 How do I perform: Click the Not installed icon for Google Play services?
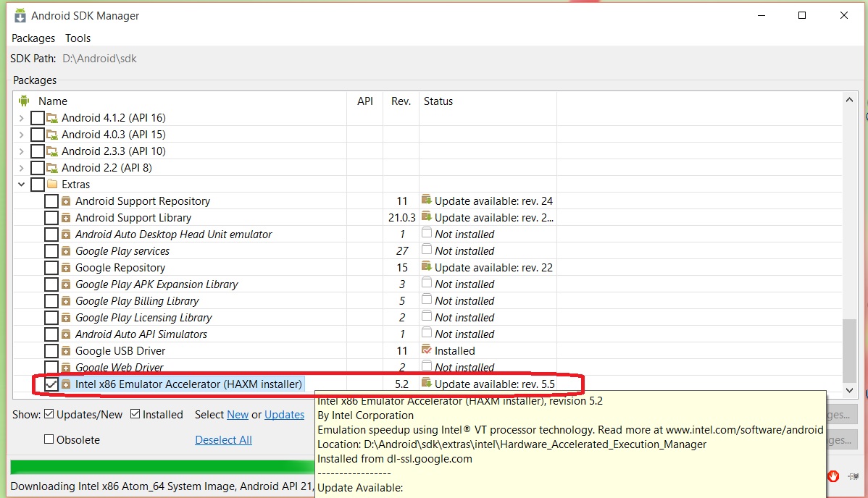pos(426,250)
